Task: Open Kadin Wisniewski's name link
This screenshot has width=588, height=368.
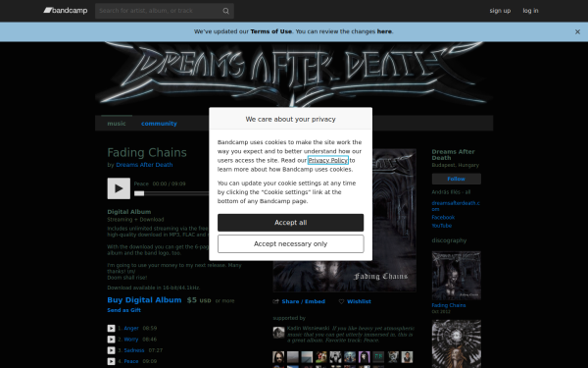Action: tap(309, 328)
